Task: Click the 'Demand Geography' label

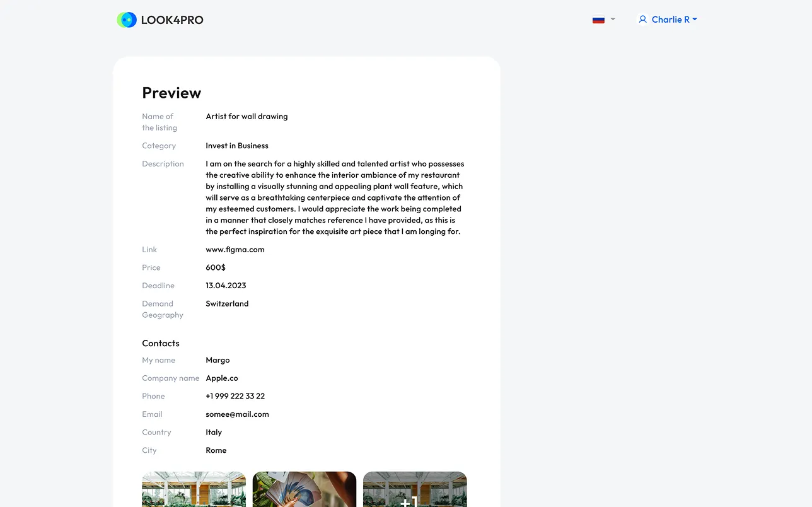Action: coord(163,310)
